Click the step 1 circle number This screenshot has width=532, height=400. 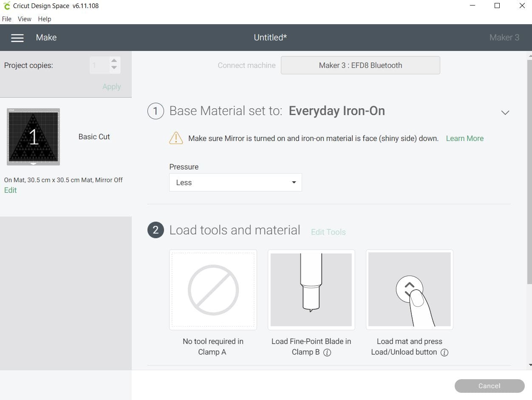pos(156,111)
